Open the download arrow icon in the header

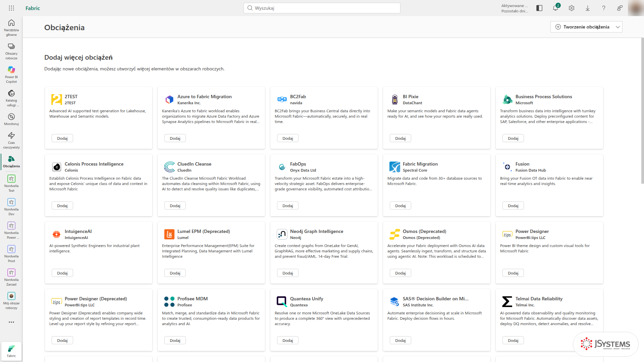click(588, 8)
